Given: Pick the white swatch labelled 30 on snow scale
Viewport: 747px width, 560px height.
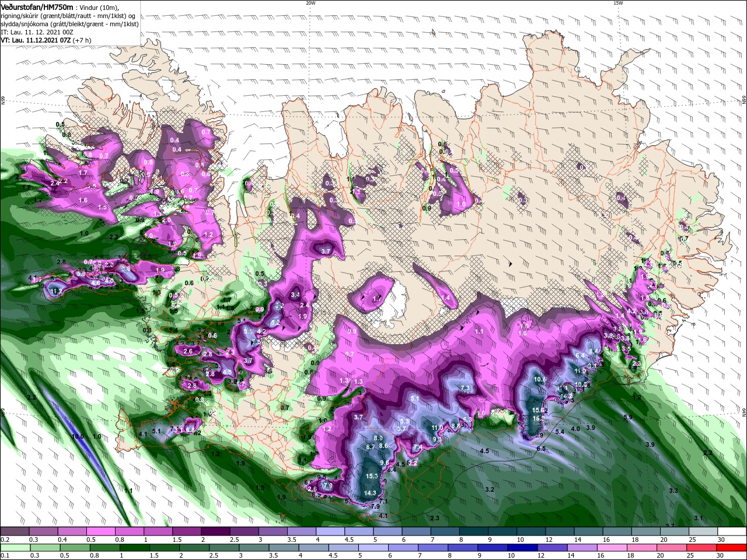Looking at the screenshot, I should tap(732, 532).
